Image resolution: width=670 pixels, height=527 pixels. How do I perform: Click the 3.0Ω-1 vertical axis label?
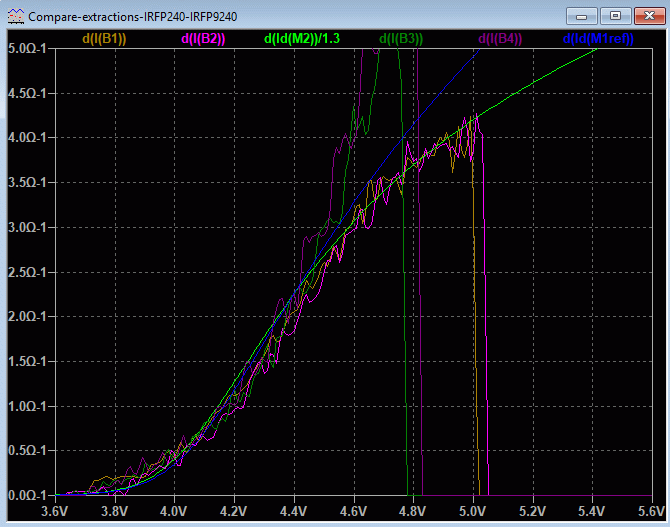pyautogui.click(x=27, y=227)
